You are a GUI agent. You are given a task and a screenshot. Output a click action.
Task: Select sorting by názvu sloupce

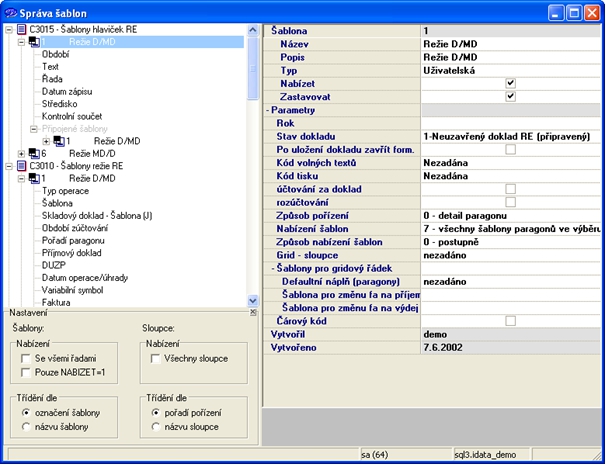(x=155, y=427)
